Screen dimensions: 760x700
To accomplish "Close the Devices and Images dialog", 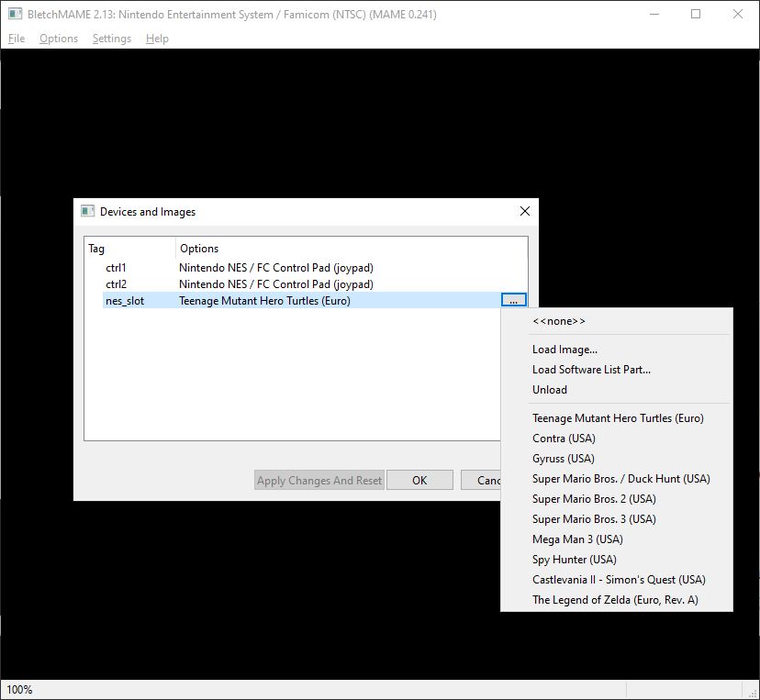I will (525, 211).
